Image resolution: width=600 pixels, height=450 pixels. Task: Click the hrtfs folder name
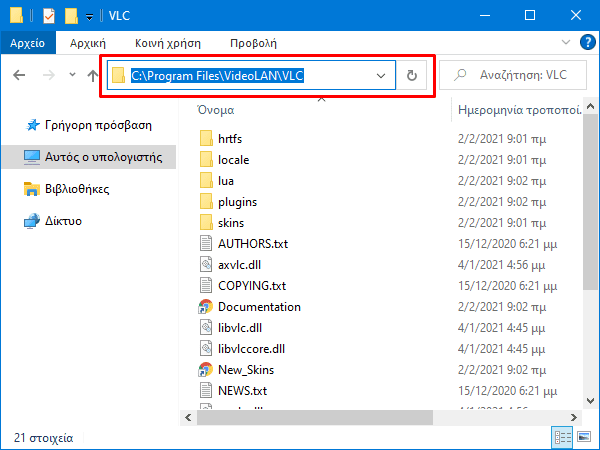(x=230, y=139)
